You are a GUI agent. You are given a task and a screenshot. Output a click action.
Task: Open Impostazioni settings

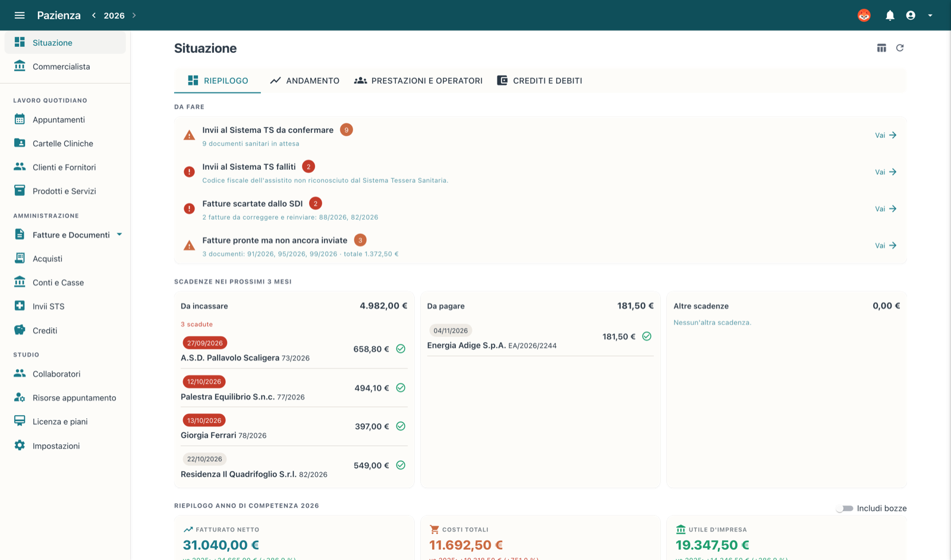(x=65, y=446)
